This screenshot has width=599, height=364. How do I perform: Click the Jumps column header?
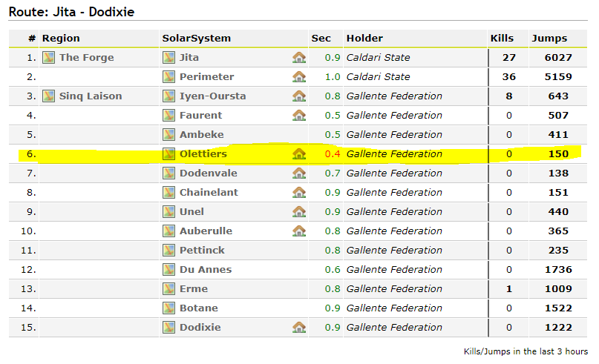(x=549, y=38)
